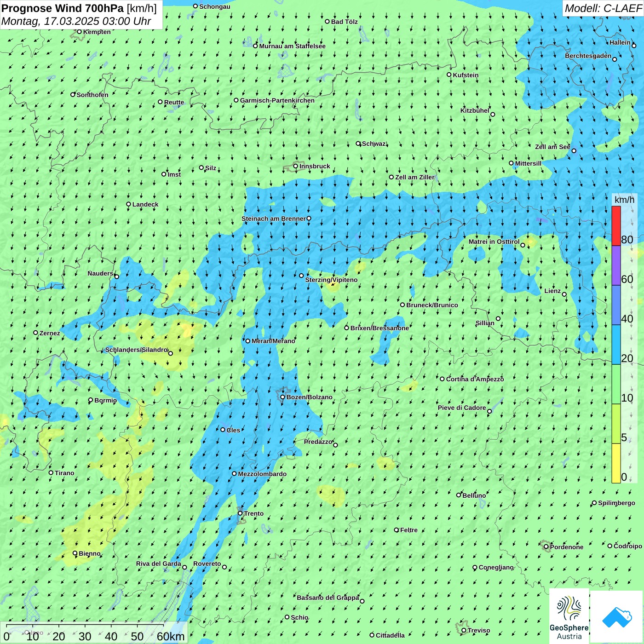This screenshot has height=644, width=644.
Task: Click the 60km scale bar label
Action: [171, 636]
